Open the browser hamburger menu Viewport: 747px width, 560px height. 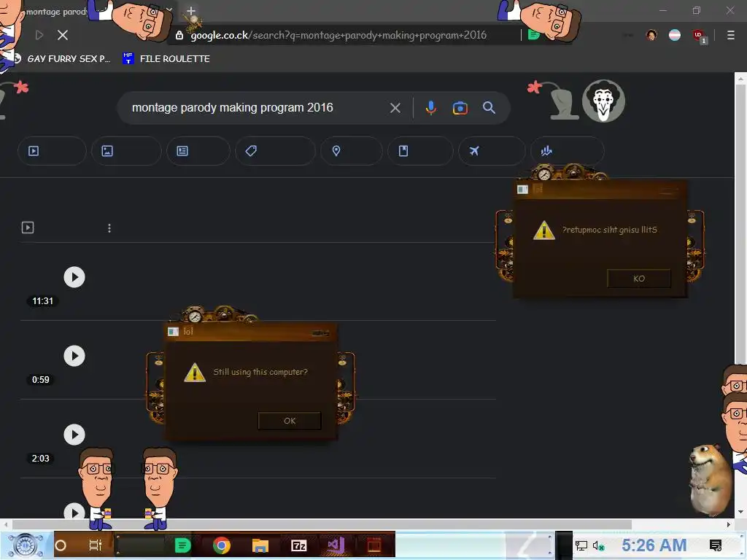(x=730, y=35)
